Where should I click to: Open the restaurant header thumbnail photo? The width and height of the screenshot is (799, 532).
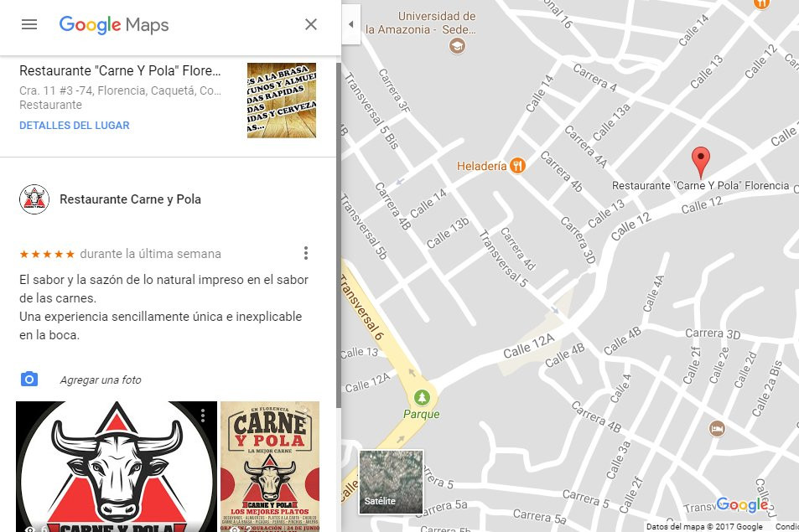[282, 101]
